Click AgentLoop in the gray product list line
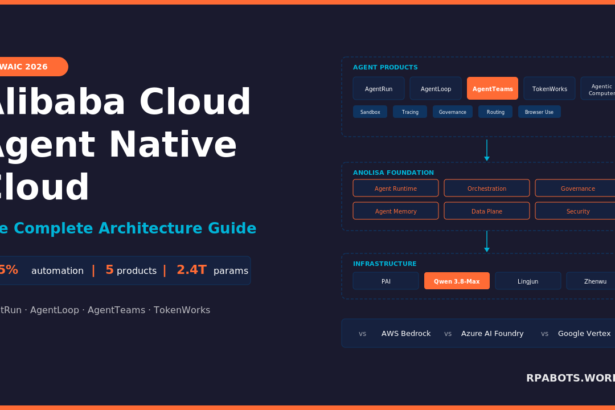 (x=55, y=310)
